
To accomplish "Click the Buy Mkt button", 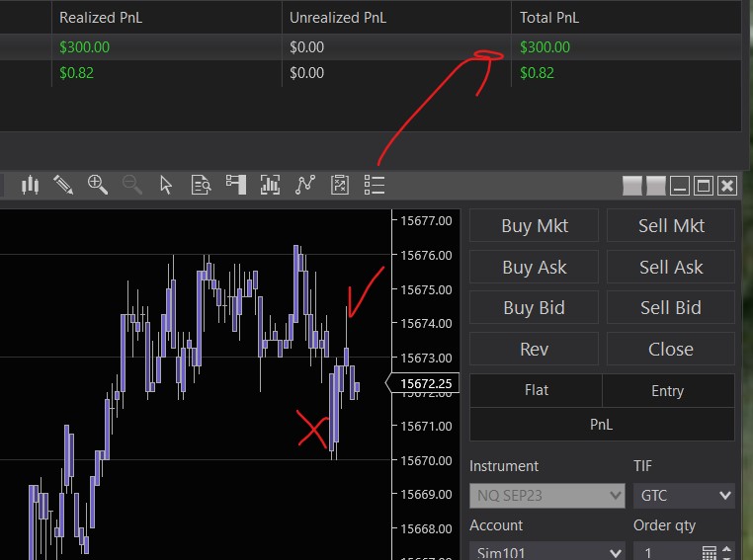I will click(534, 225).
